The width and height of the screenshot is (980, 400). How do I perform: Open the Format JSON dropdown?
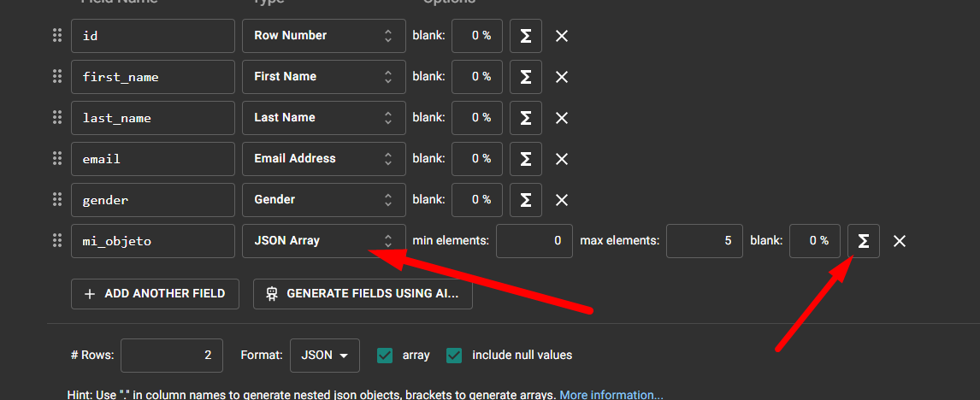(x=325, y=356)
